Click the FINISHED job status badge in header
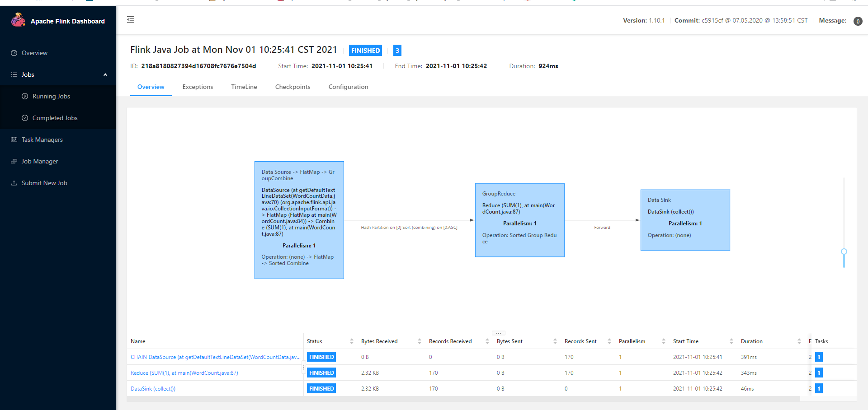868x410 pixels. [x=365, y=51]
